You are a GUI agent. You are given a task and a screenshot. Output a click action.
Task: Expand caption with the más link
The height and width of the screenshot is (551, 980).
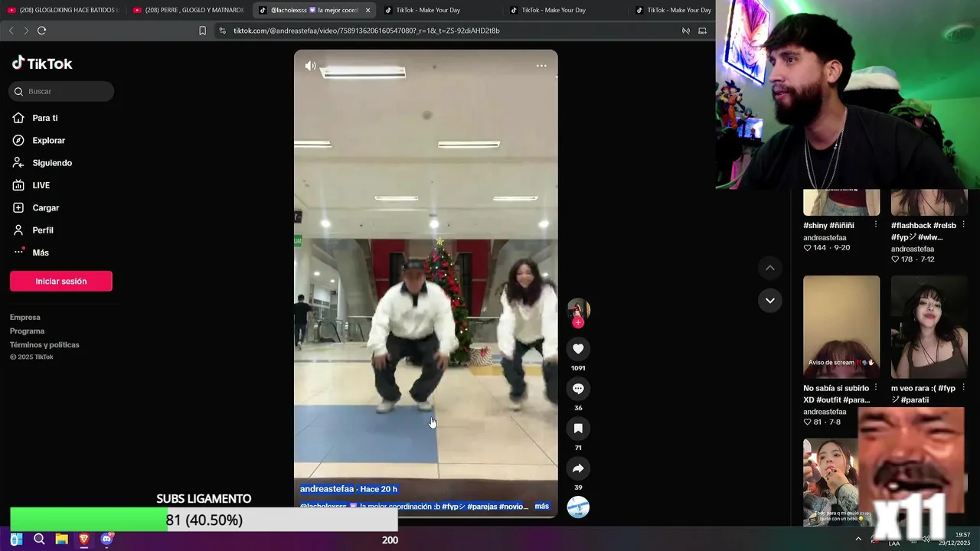pyautogui.click(x=542, y=507)
